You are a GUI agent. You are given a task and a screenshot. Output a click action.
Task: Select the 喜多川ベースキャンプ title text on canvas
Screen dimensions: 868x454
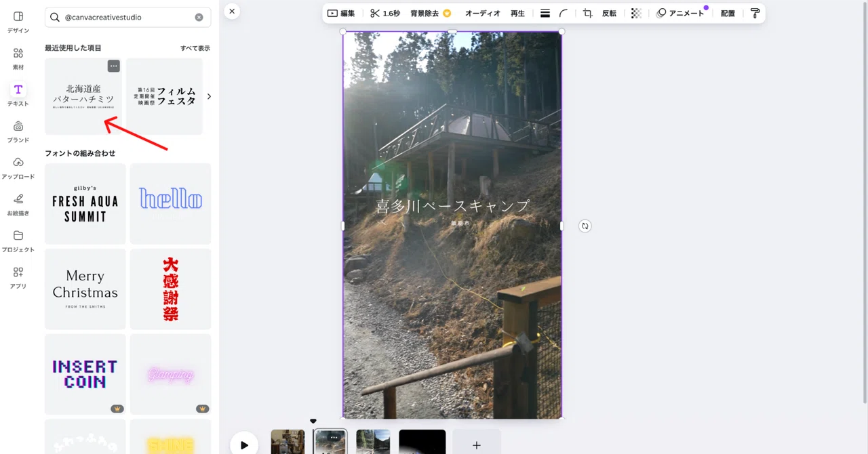pyautogui.click(x=452, y=206)
